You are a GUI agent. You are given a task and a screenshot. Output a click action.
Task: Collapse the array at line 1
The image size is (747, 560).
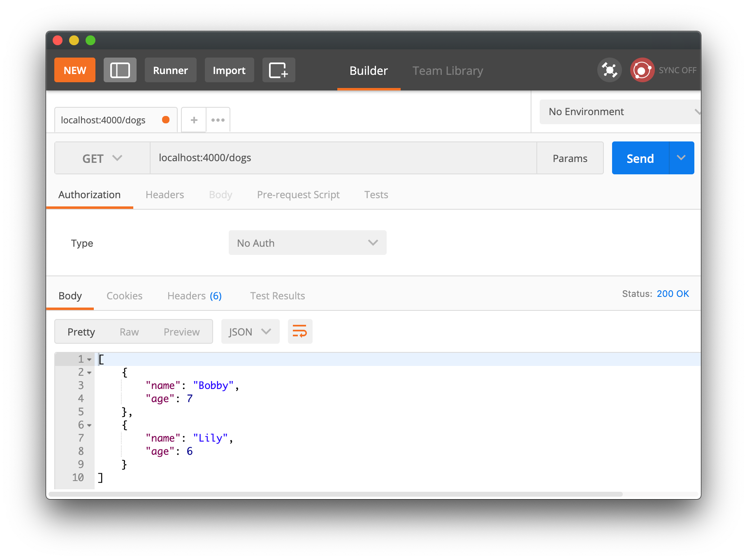[89, 359]
